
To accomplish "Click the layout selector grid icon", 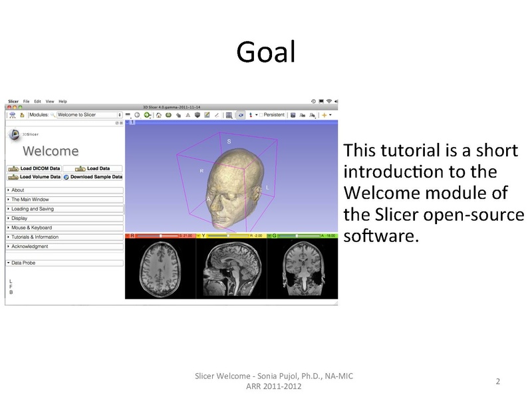I will [229, 115].
